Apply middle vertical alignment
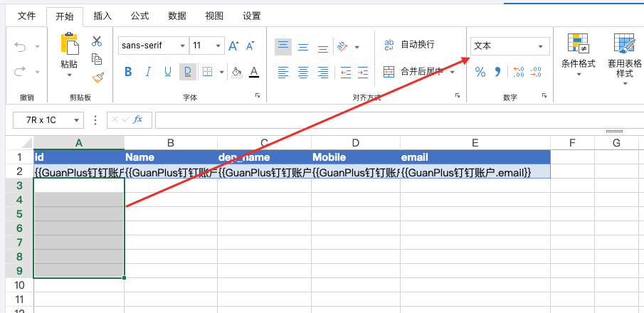 [x=303, y=47]
